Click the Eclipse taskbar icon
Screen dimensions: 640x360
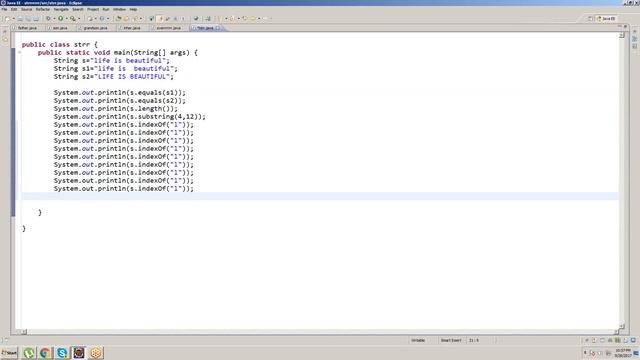[x=79, y=353]
